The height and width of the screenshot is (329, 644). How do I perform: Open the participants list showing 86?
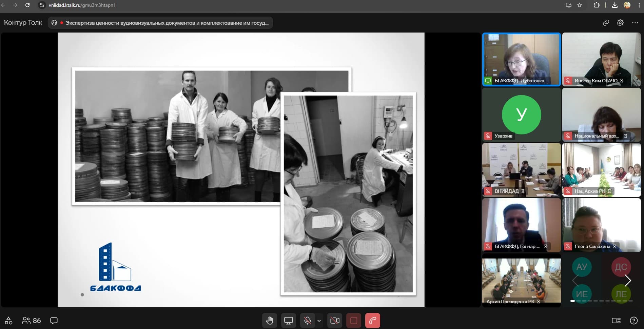coord(32,321)
